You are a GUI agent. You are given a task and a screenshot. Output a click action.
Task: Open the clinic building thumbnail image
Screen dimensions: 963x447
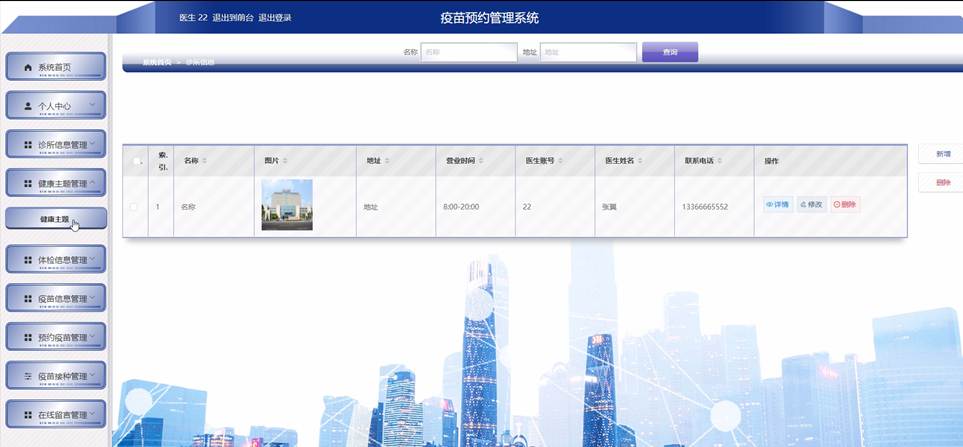click(x=287, y=205)
